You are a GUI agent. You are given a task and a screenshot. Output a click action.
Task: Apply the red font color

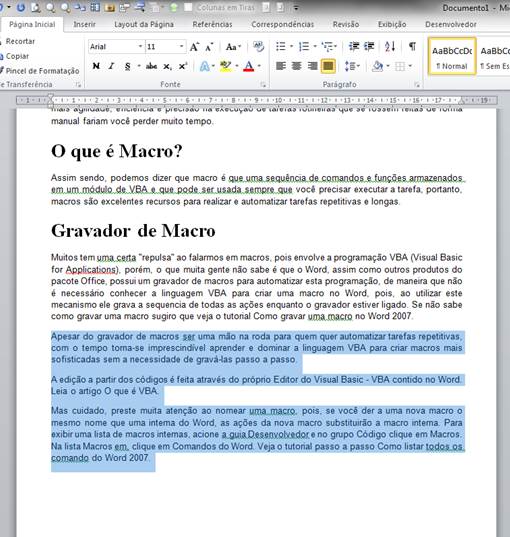(x=249, y=66)
